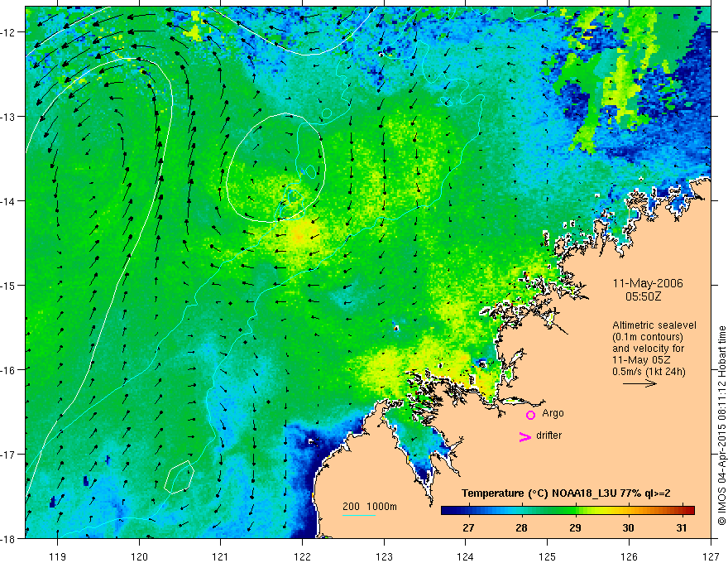The height and width of the screenshot is (563, 728).
Task: Click the "and velocity for" text line
Action: 648,349
